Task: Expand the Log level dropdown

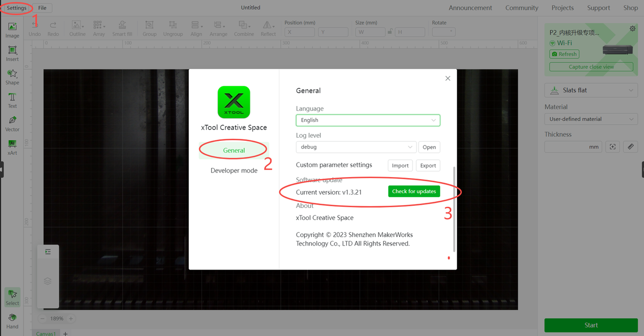Action: click(x=356, y=147)
